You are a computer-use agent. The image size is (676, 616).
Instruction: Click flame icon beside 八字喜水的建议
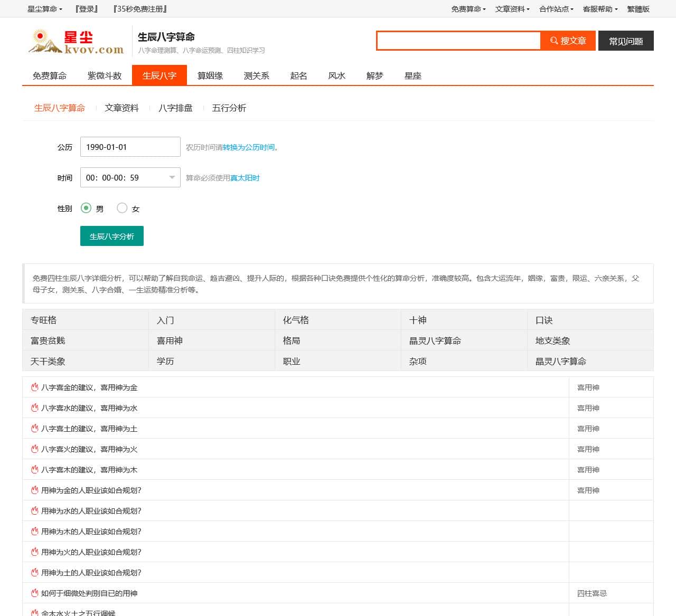coord(34,407)
